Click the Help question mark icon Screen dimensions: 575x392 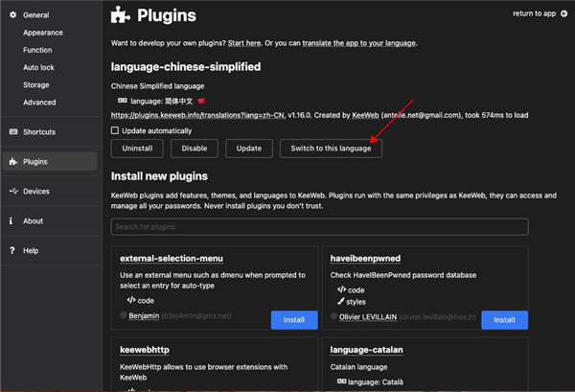point(12,250)
